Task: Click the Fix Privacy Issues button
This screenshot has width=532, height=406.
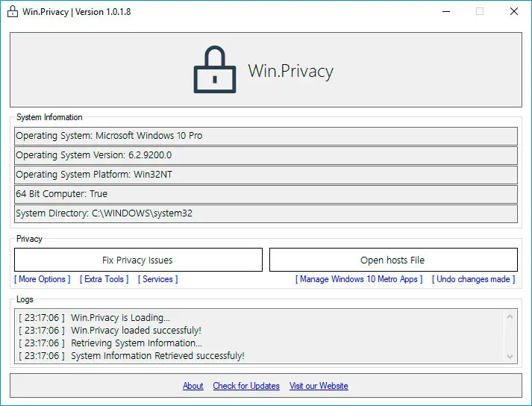Action: click(x=138, y=260)
